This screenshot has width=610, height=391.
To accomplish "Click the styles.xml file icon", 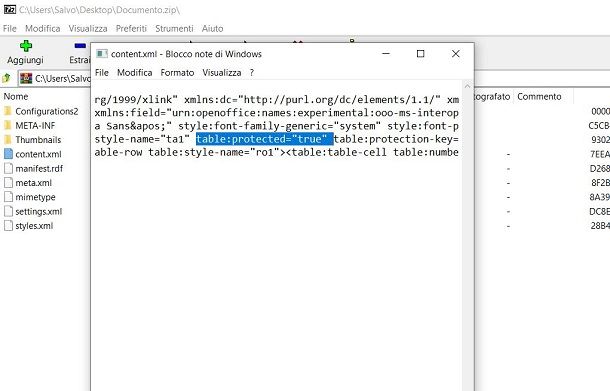I will tap(8, 226).
